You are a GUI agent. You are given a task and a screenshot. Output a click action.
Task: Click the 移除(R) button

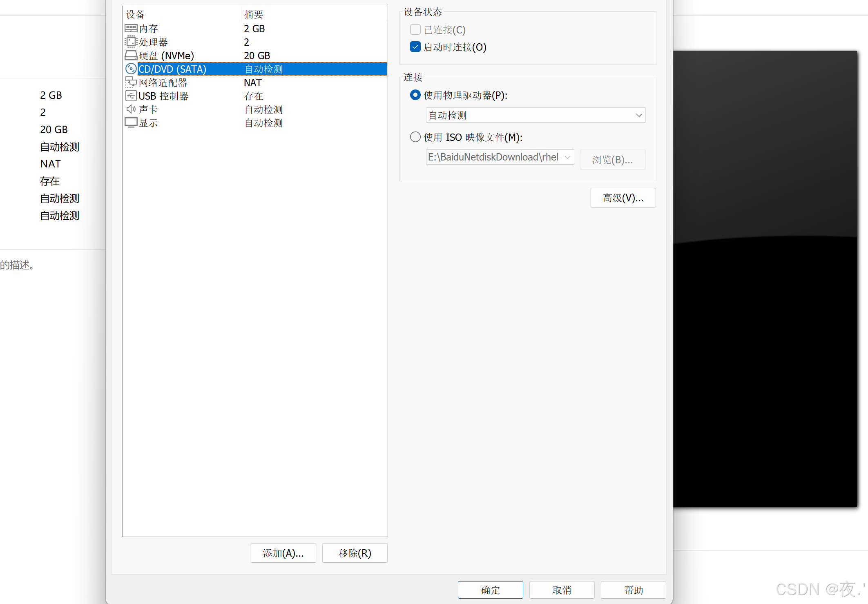[355, 553]
